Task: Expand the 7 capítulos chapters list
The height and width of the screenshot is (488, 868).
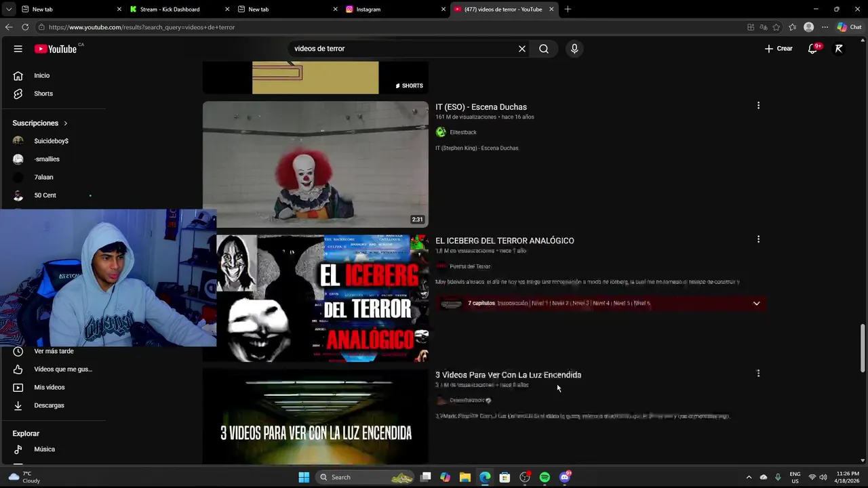Action: click(757, 304)
